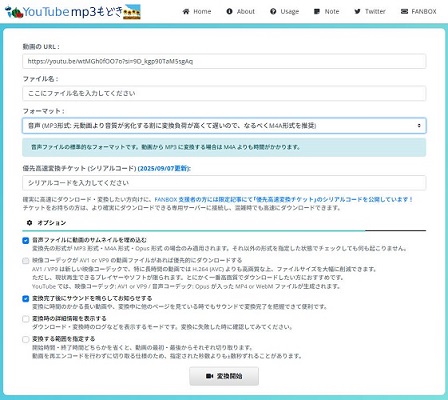The width and height of the screenshot is (448, 400).
Task: Click the ファイル名 label
Action: tap(40, 79)
